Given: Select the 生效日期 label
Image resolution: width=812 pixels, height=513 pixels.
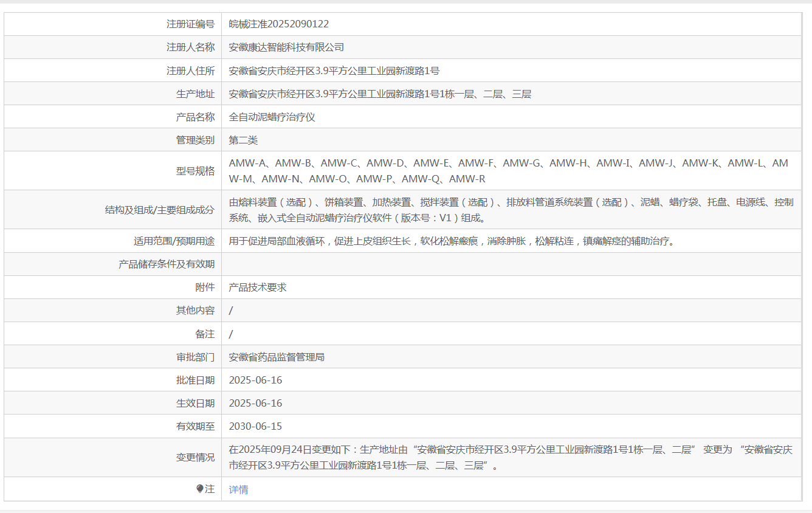Looking at the screenshot, I should click(x=196, y=403).
